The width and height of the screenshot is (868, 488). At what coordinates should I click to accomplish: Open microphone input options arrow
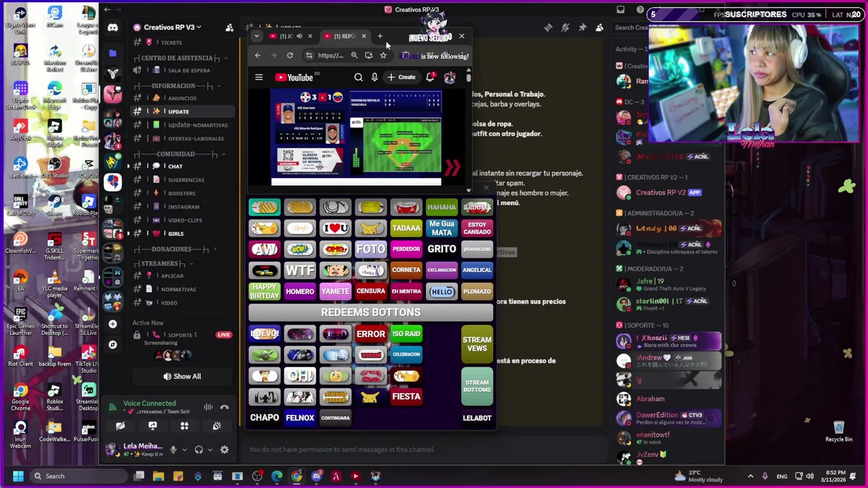[184, 449]
